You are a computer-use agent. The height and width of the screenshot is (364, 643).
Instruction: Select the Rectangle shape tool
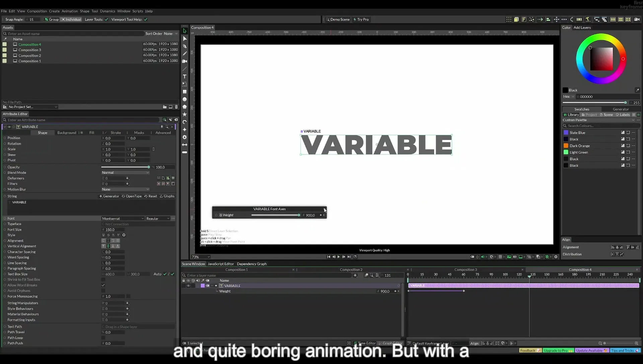(x=185, y=92)
